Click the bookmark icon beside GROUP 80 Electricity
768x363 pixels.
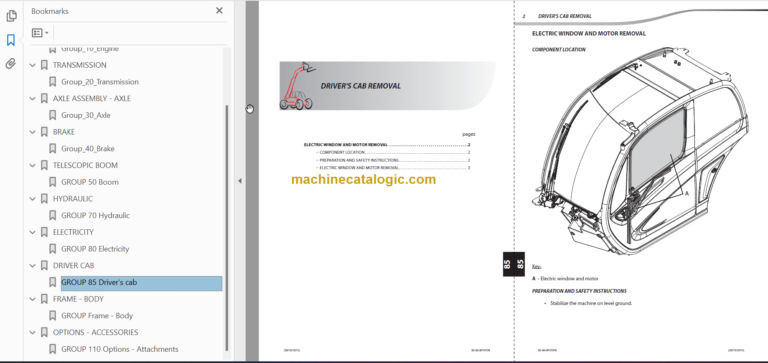52,249
